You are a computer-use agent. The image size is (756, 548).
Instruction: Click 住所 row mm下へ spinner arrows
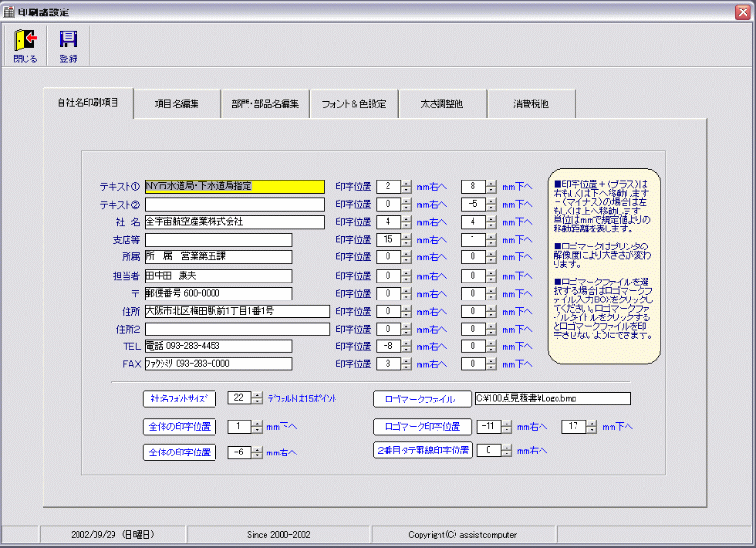pos(491,312)
